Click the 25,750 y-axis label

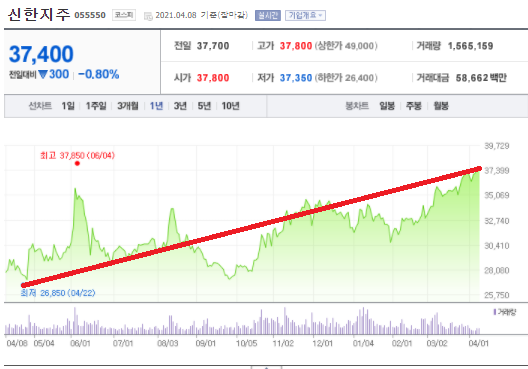[497, 295]
